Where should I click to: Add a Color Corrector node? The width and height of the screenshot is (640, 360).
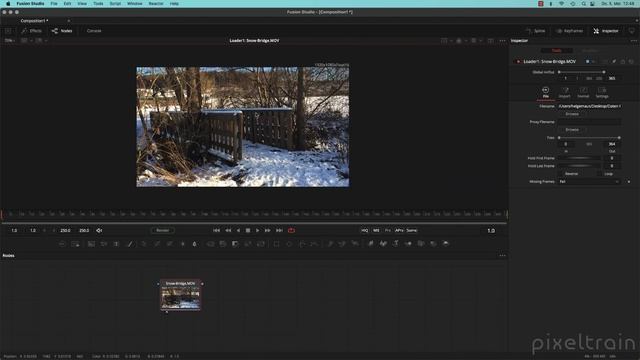pos(144,244)
